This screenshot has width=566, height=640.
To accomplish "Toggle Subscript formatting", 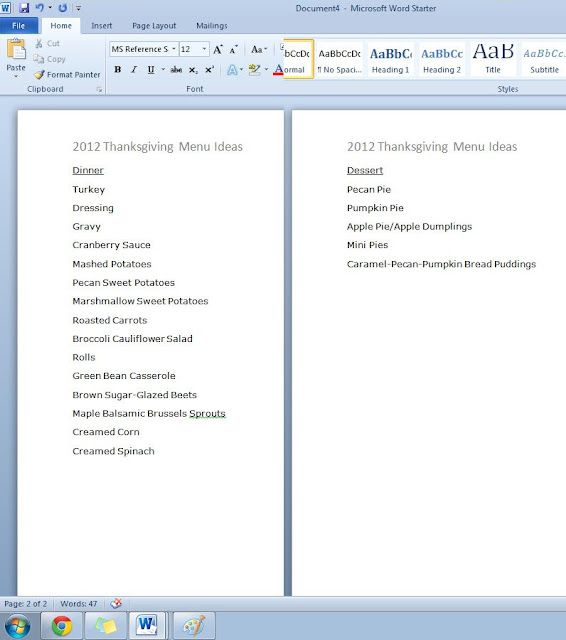I will click(x=193, y=70).
